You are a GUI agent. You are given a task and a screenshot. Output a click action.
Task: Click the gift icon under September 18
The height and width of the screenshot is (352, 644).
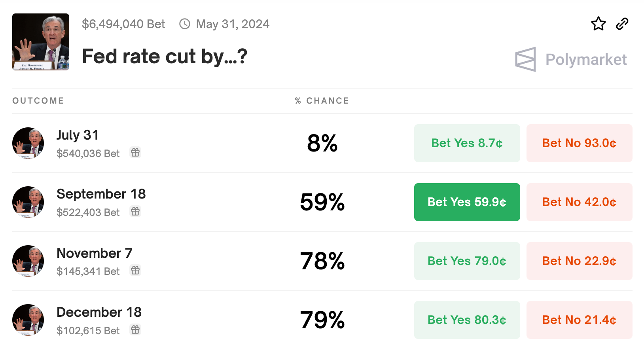(x=135, y=211)
